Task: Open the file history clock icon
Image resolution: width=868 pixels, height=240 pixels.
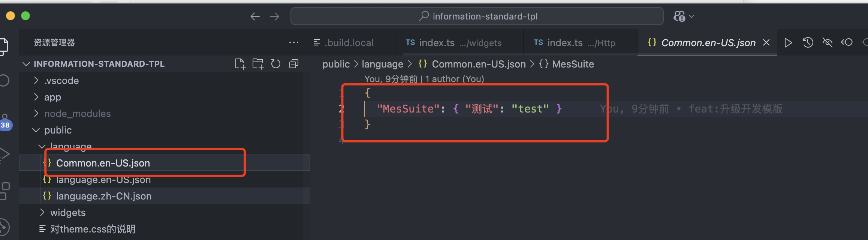Action: [808, 43]
